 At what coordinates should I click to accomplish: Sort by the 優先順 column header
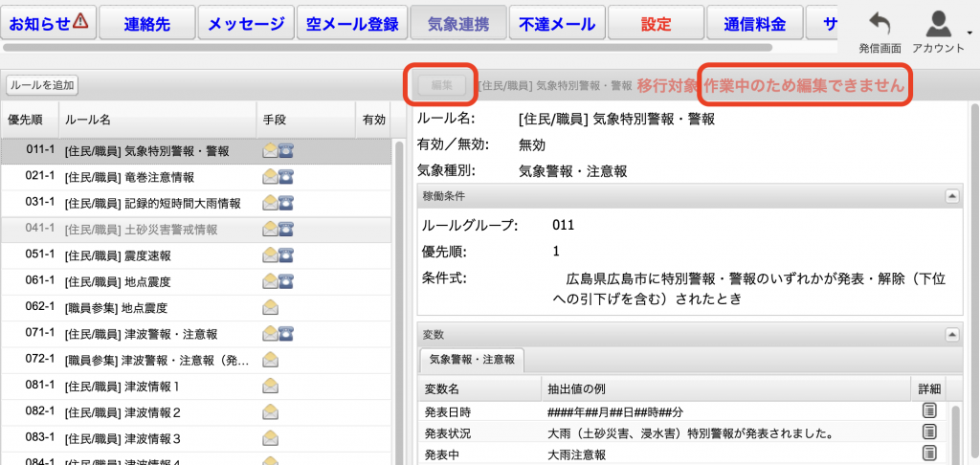pyautogui.click(x=27, y=120)
